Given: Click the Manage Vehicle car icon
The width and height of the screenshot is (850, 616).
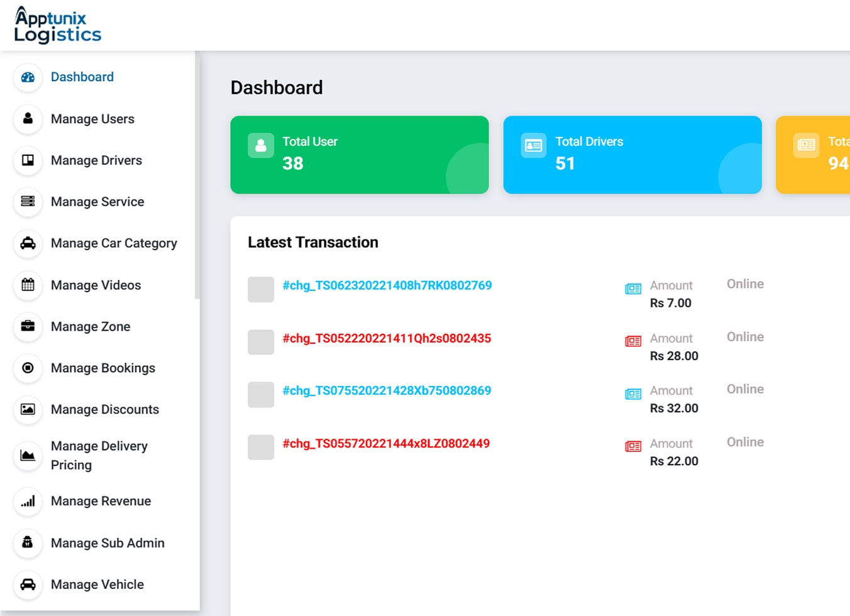Looking at the screenshot, I should point(28,584).
